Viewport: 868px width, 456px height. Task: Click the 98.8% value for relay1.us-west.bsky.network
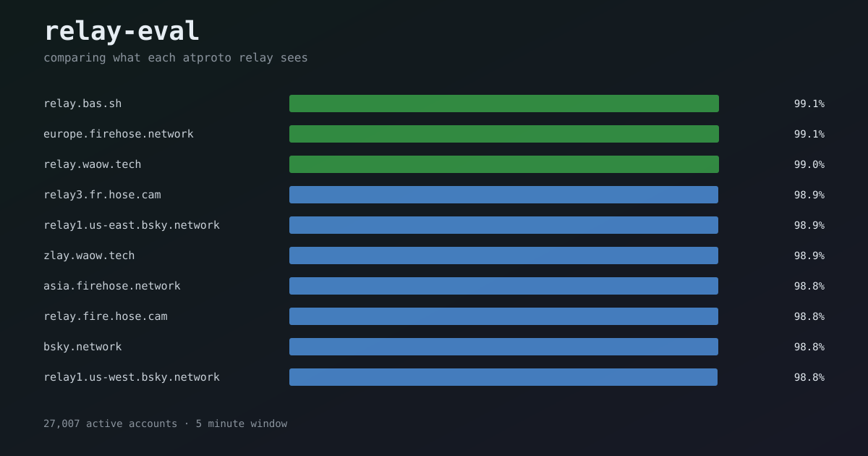click(x=809, y=377)
